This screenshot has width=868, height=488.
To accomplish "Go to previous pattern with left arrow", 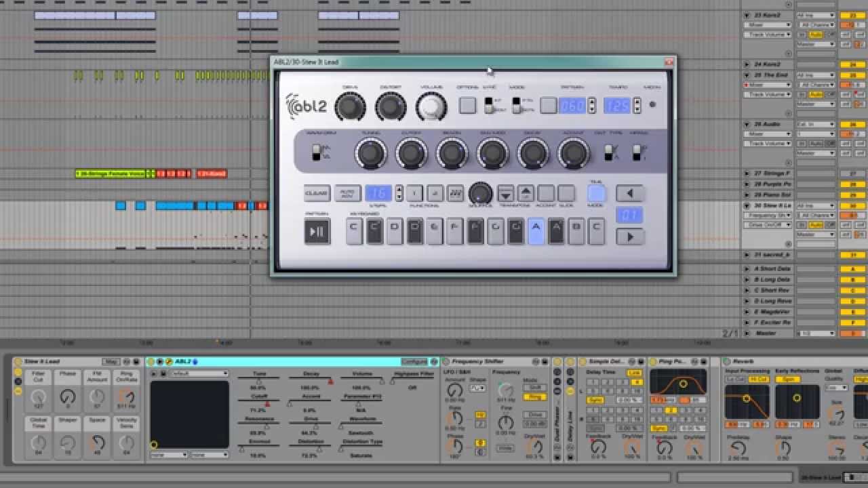I will pyautogui.click(x=630, y=193).
